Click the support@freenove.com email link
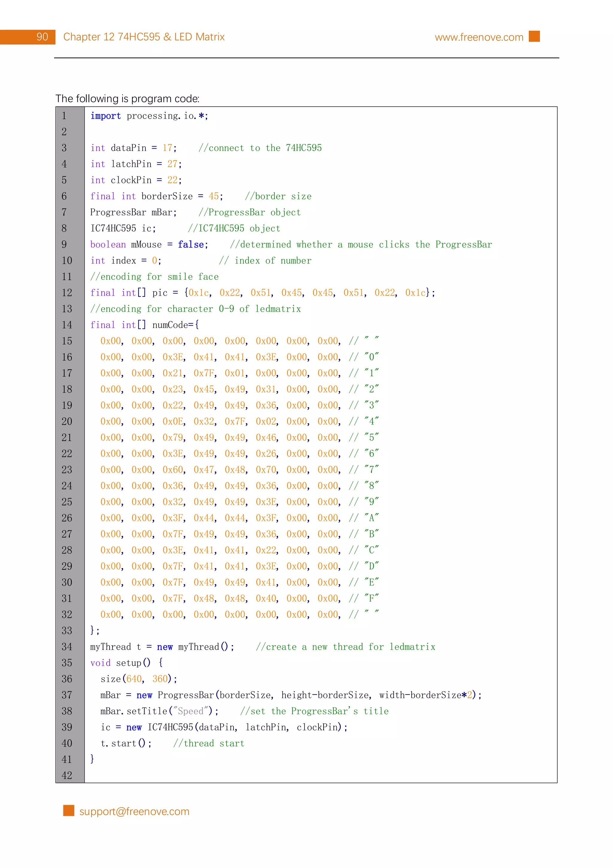This screenshot has width=613, height=868. 134,811
